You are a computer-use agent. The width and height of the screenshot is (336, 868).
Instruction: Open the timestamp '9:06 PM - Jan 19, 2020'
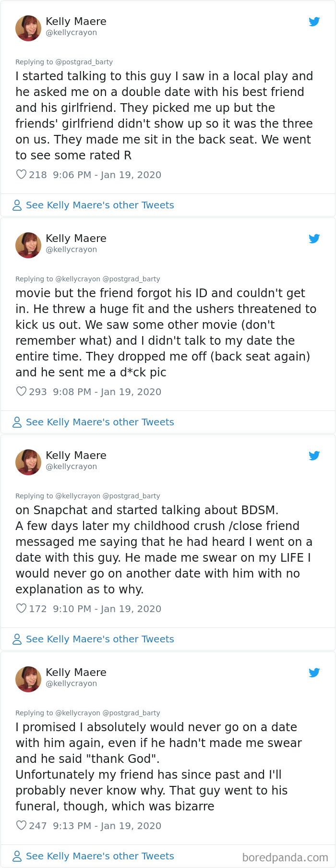tap(107, 175)
